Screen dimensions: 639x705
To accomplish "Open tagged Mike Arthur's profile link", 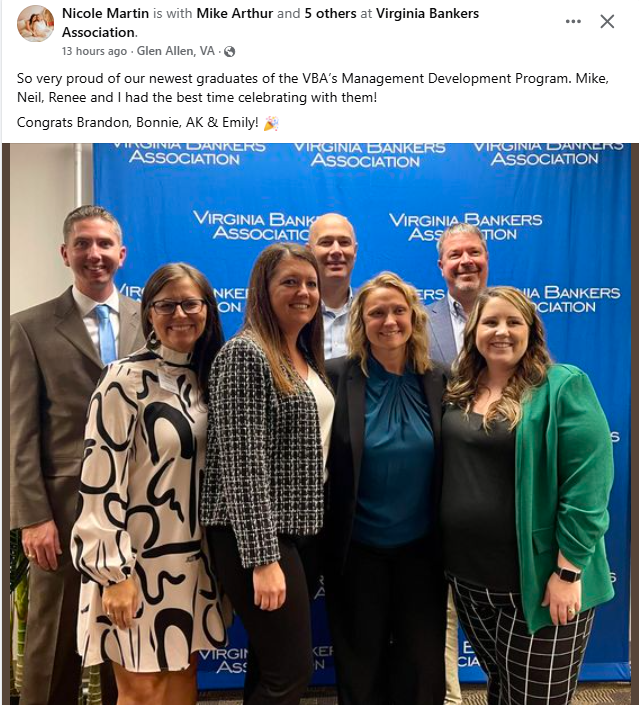I will click(x=235, y=13).
